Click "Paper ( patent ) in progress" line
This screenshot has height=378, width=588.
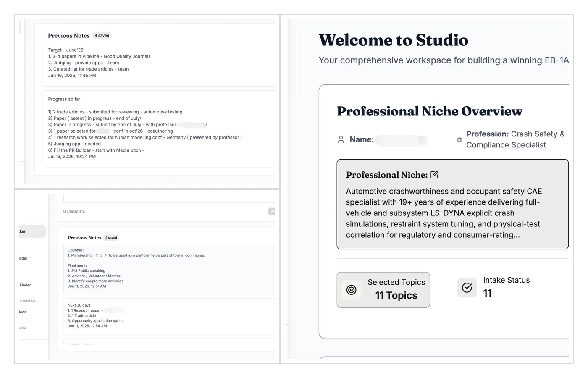[94, 118]
